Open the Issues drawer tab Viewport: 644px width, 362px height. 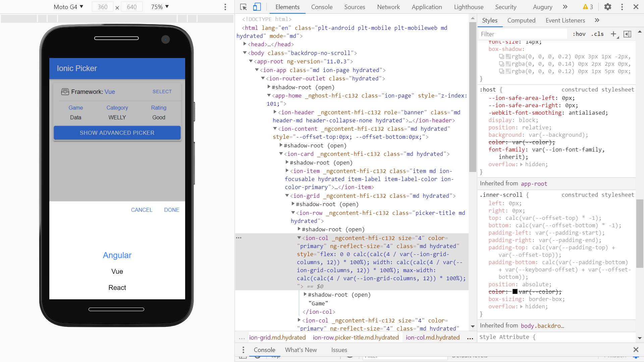click(339, 350)
